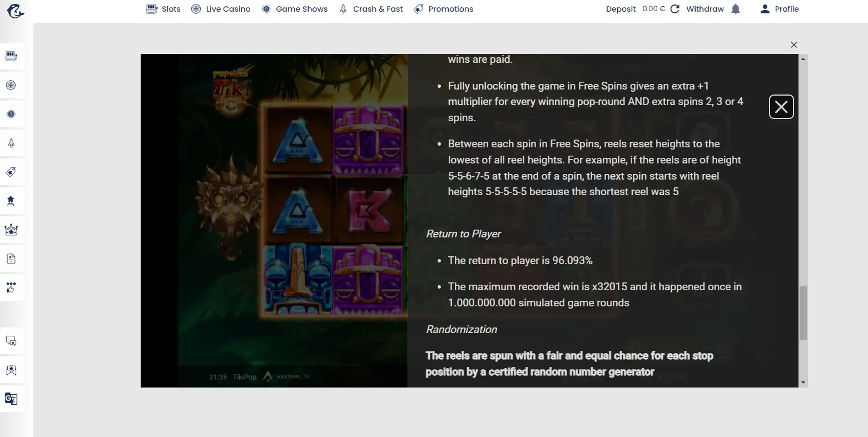The image size is (868, 437).
Task: Click the Promotions tag icon in top bar
Action: 419,9
